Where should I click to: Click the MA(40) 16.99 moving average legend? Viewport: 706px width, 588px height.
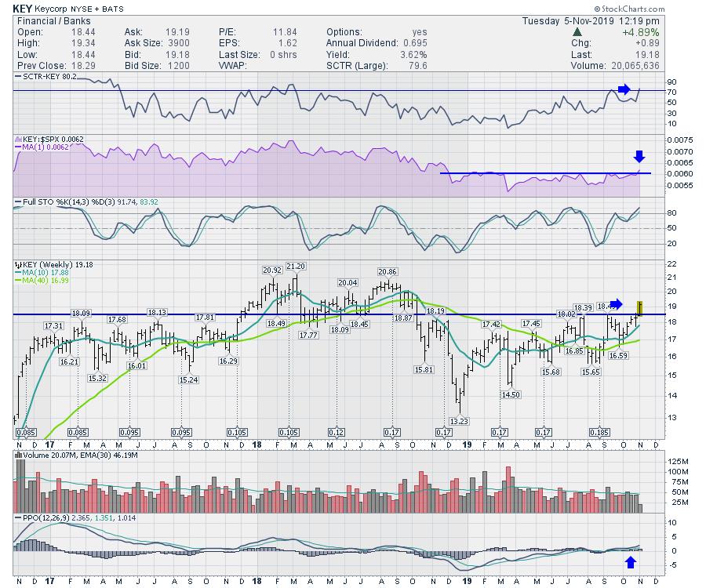pos(42,280)
